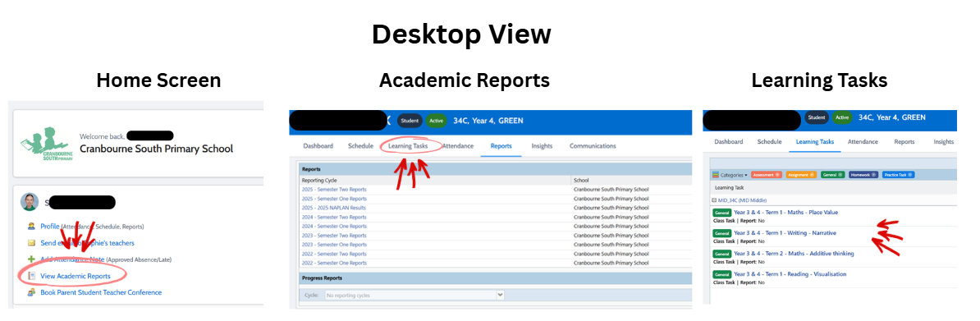This screenshot has width=980, height=321.
Task: Click the School column header
Action: click(581, 180)
